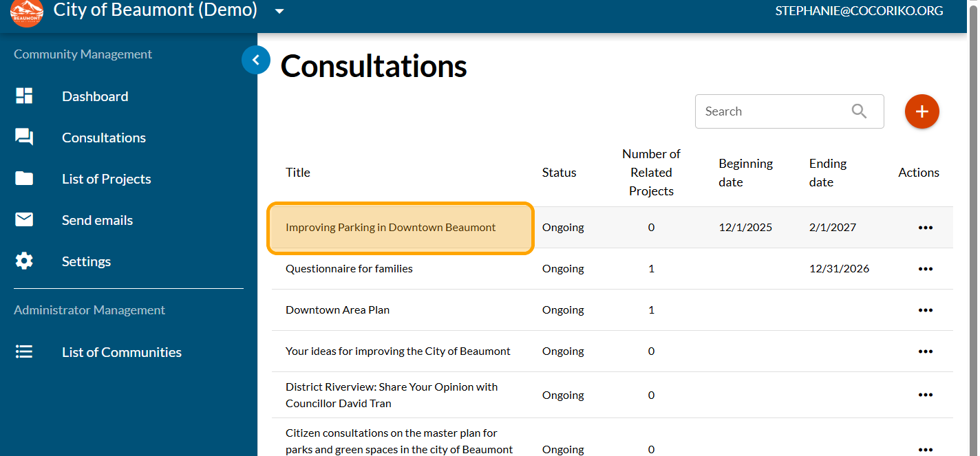980x456 pixels.
Task: Add a new consultation with plus button
Action: point(922,111)
